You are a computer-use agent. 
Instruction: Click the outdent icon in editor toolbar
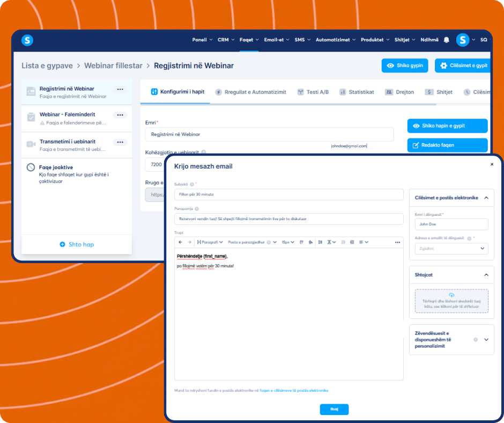point(343,242)
